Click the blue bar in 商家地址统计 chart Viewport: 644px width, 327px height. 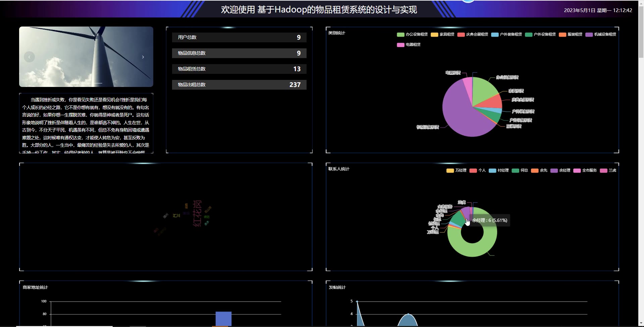coord(223,319)
